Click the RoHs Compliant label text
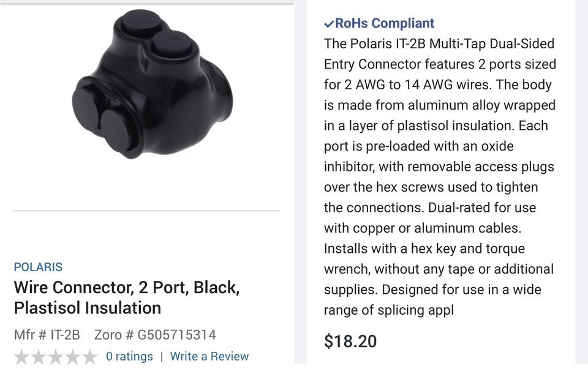This screenshot has height=377, width=588. coord(385,23)
